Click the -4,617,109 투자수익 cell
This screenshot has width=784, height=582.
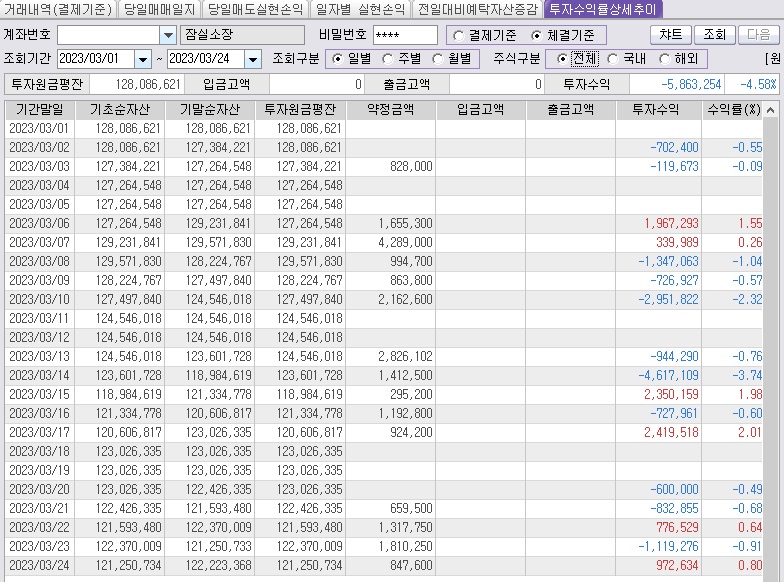(658, 376)
